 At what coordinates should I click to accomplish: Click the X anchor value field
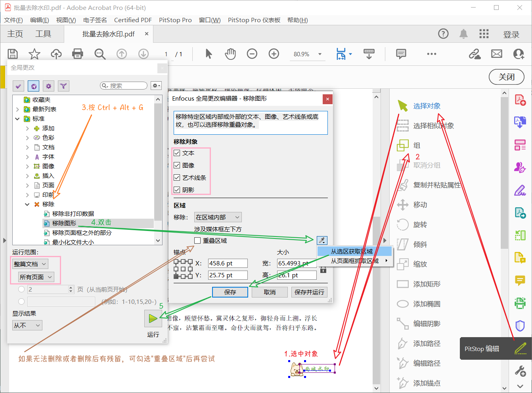[x=228, y=263]
